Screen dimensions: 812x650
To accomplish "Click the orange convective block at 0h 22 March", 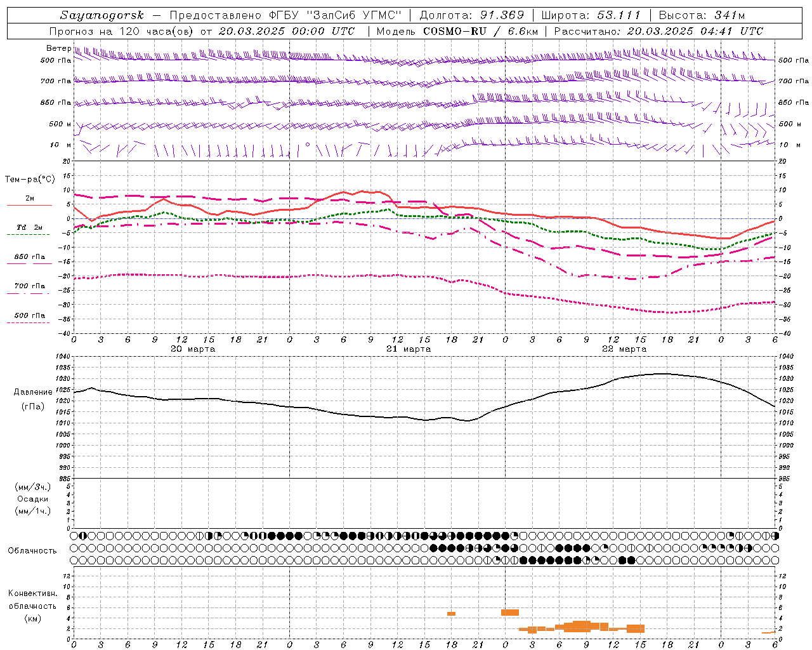I will [x=509, y=613].
